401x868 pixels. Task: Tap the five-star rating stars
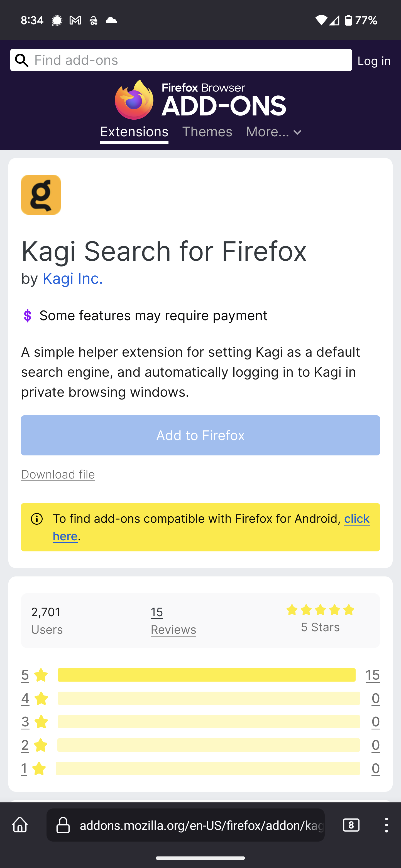point(320,610)
